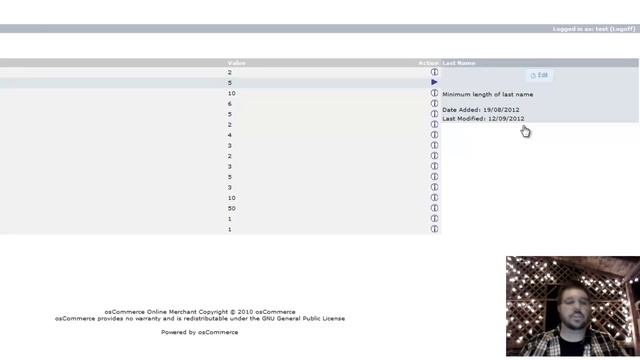Click the blue arrow icon in the highlighted row
The image size is (640, 360).
coord(434,82)
